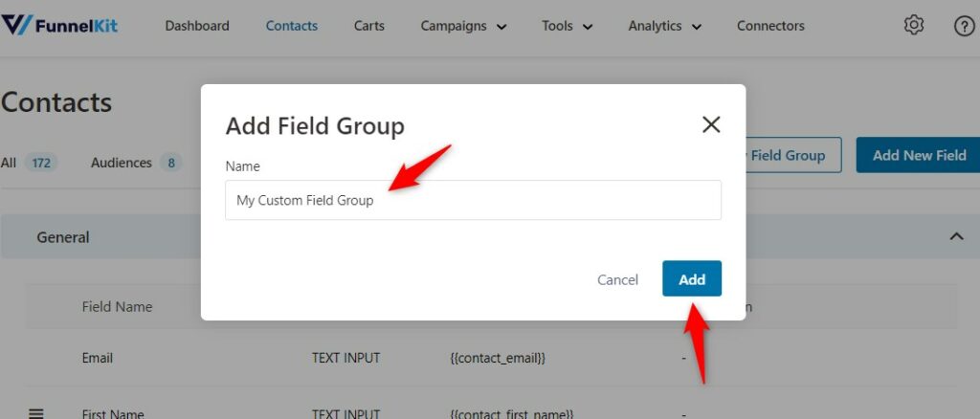Image resolution: width=980 pixels, height=419 pixels.
Task: Select the Contacts menu item
Action: [291, 26]
